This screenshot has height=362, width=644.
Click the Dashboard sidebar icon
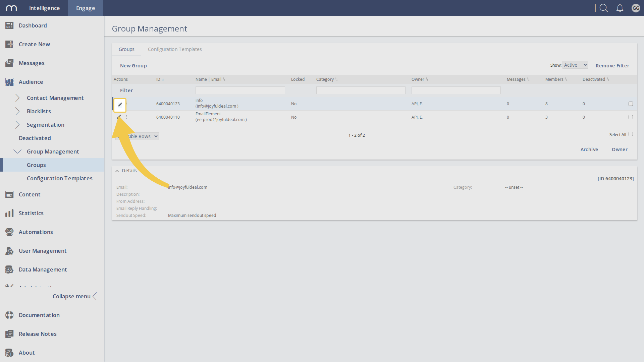pyautogui.click(x=9, y=25)
